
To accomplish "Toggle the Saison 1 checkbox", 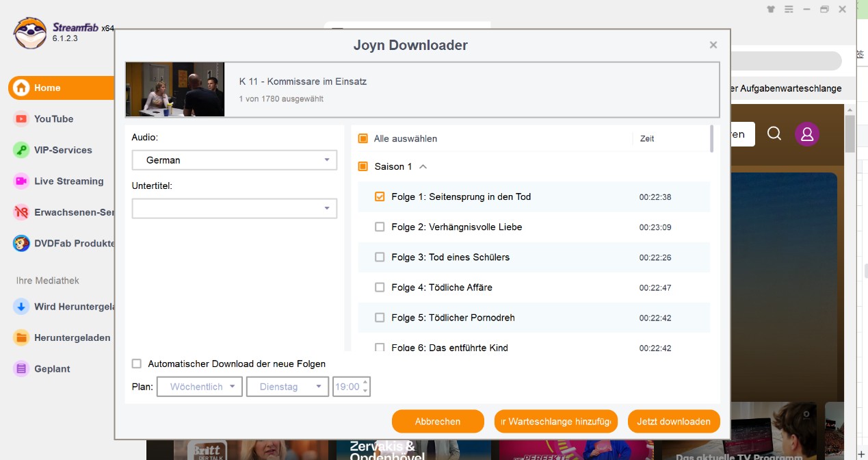I will point(363,166).
